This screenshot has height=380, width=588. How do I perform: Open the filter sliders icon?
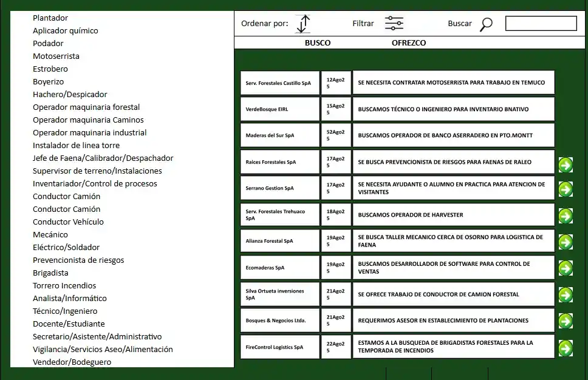coord(394,24)
